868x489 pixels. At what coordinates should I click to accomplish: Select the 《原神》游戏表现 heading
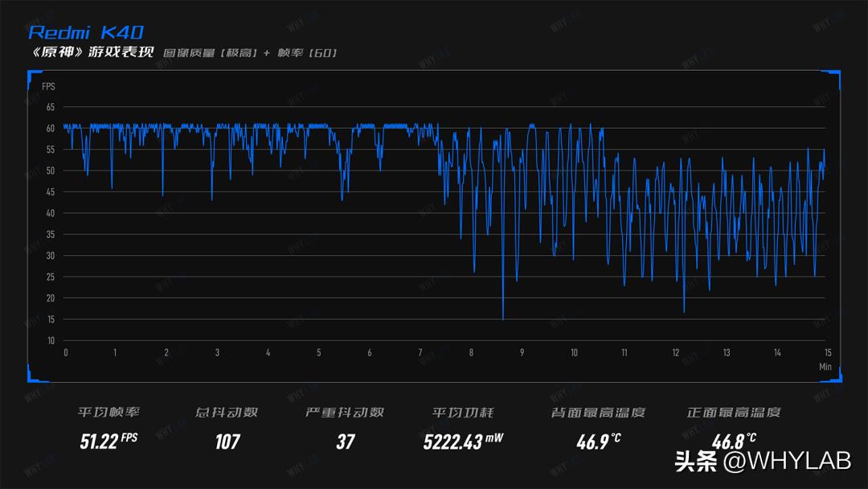92,52
